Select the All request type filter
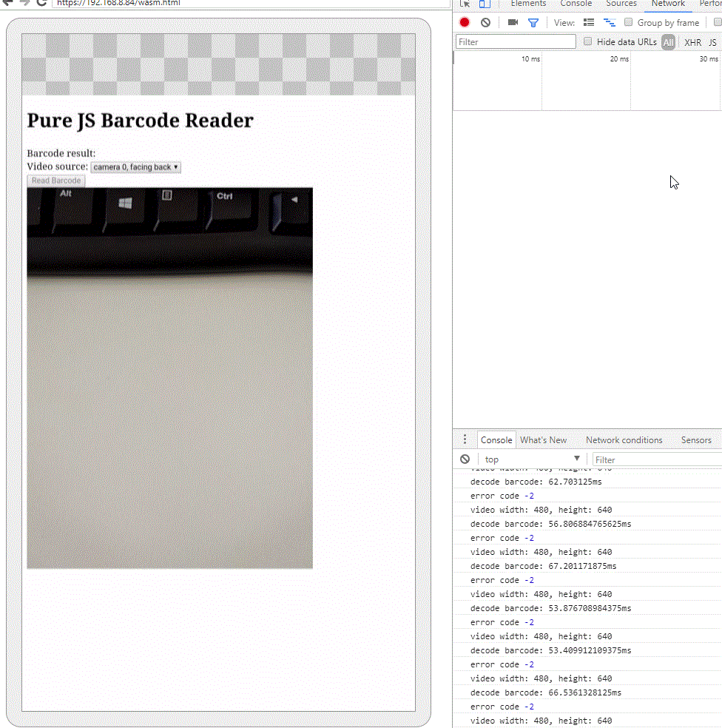This screenshot has height=728, width=722. 668,43
